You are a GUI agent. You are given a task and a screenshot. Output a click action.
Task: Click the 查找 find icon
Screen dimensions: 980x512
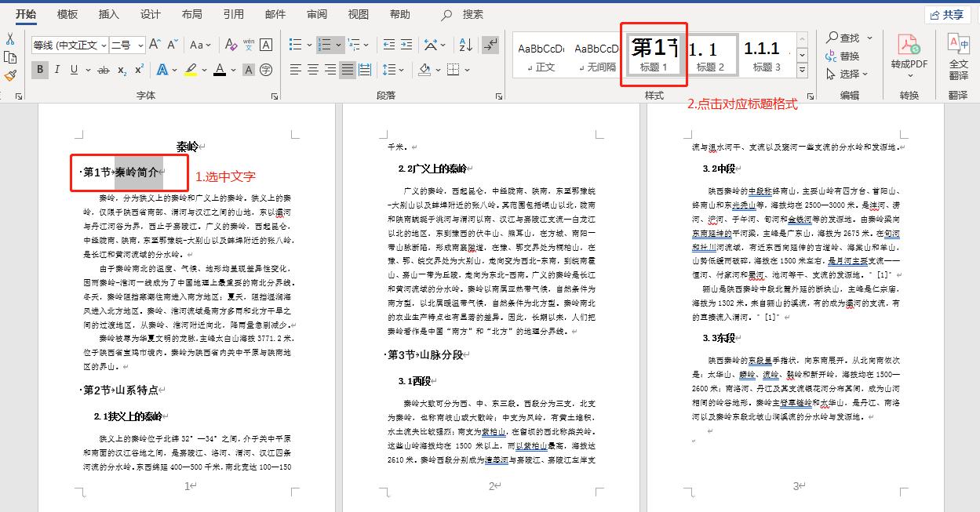[847, 37]
